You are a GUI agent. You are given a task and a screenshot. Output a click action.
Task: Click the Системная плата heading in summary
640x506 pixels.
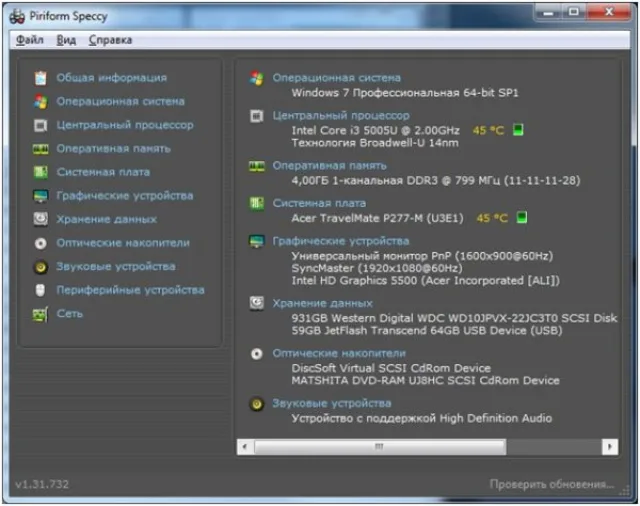(x=319, y=203)
